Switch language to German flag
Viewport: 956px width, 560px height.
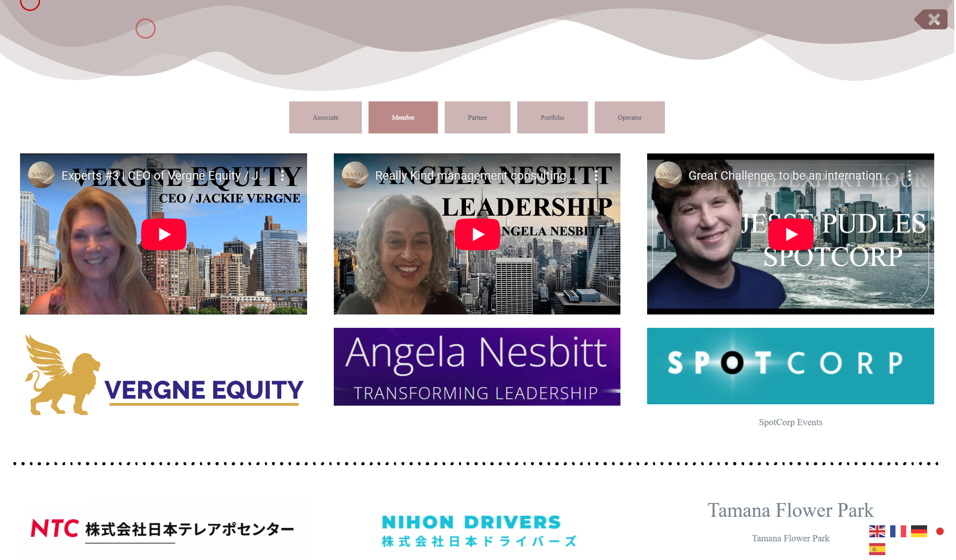point(919,531)
